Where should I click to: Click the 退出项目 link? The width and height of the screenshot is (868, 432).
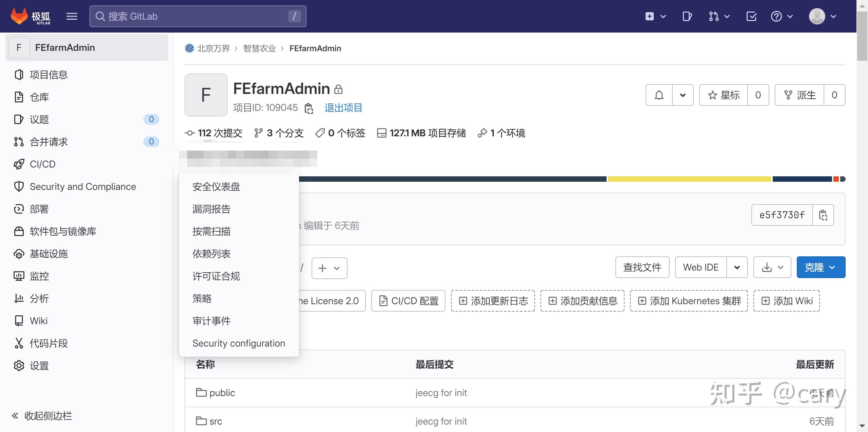coord(343,107)
